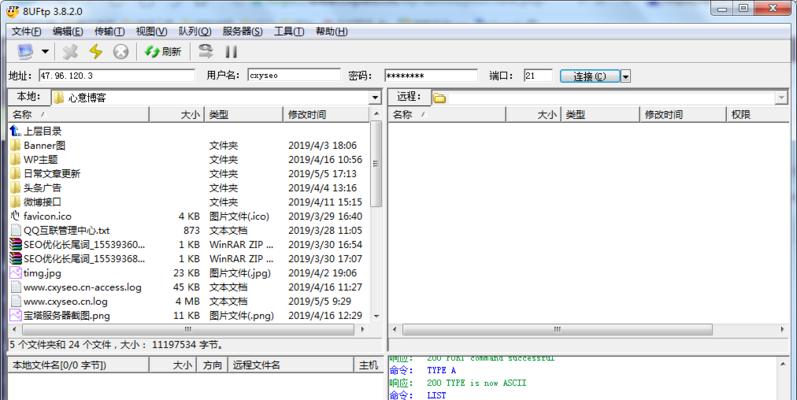This screenshot has width=797, height=400.
Task: Focus the 端口 port field
Action: (538, 76)
